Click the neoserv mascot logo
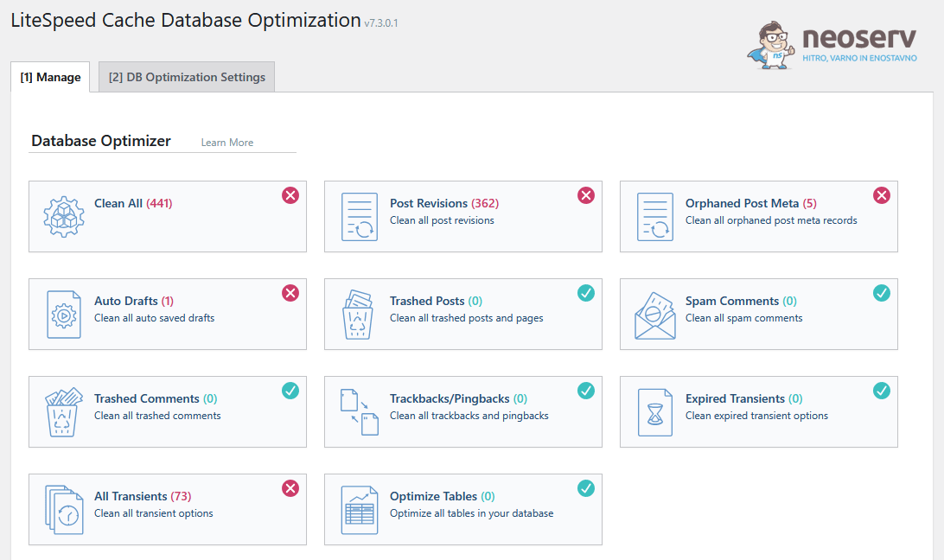944x560 pixels. click(x=770, y=45)
